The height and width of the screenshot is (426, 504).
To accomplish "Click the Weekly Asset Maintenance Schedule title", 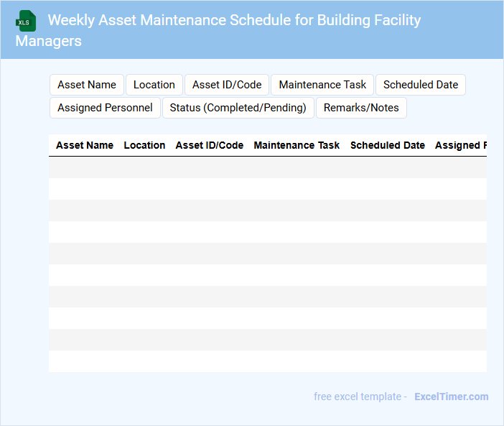I will 234,20.
